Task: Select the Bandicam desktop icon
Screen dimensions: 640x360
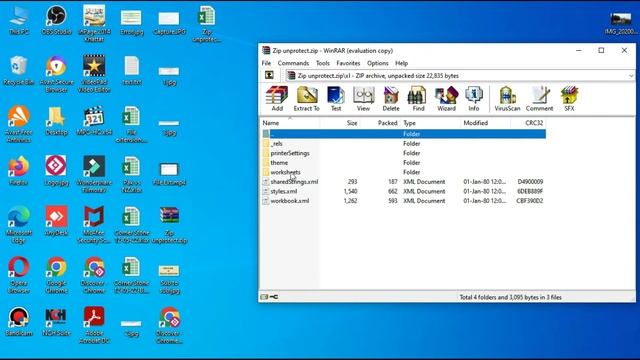Action: pos(18,321)
